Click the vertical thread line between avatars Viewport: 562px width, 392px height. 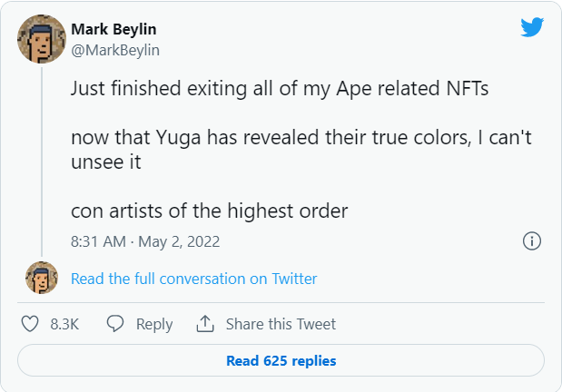(x=42, y=163)
